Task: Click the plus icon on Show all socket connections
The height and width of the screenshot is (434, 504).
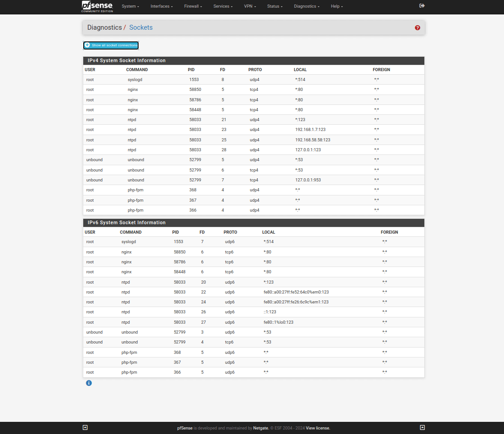Action: [x=87, y=45]
